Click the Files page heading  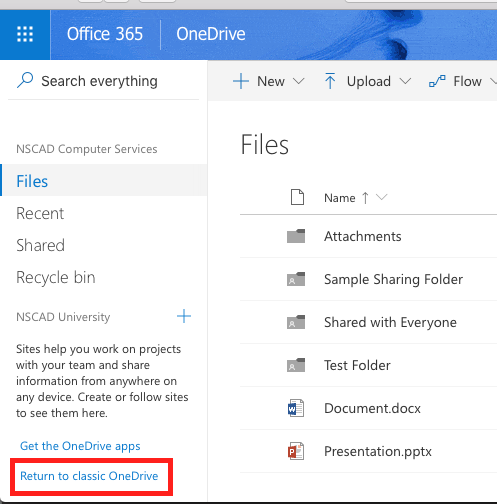point(265,145)
